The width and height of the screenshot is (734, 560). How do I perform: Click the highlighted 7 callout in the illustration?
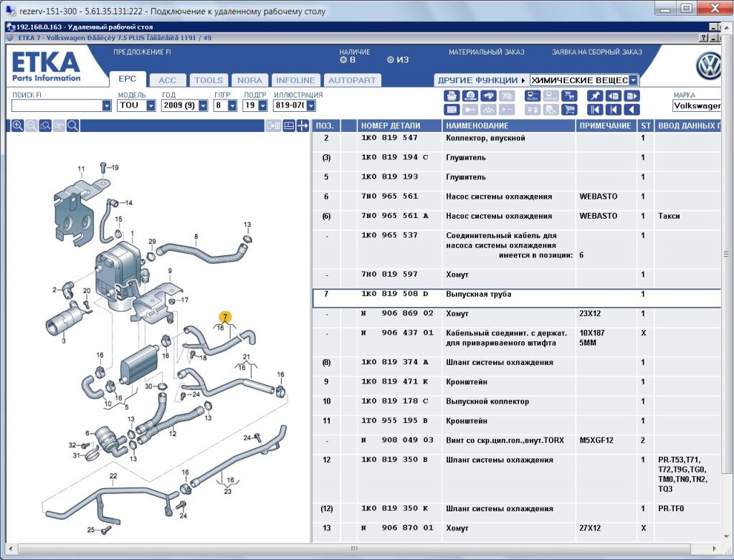tap(225, 317)
